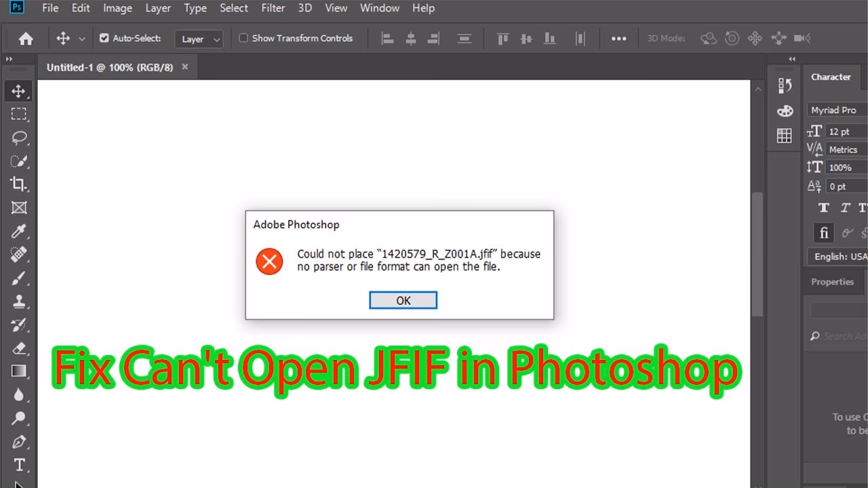Select the Horizontal Type tool
This screenshot has height=488, width=868.
coord(19,465)
